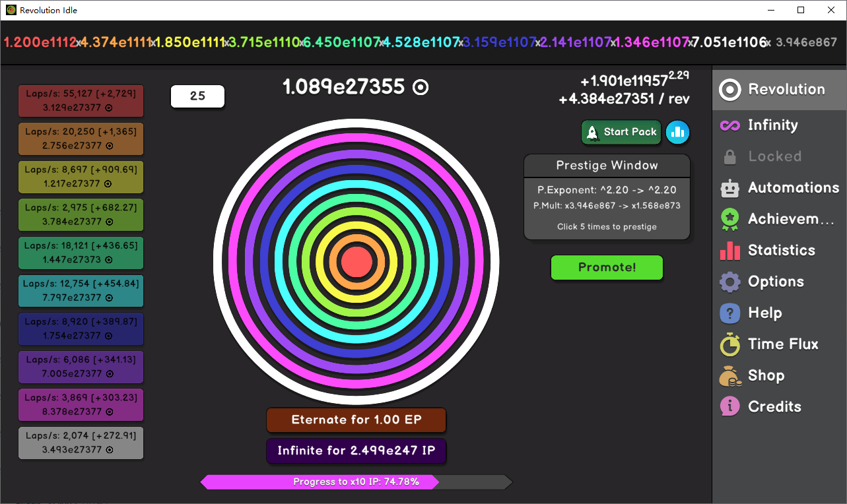The width and height of the screenshot is (847, 504).
Task: Click the red center circle of the rings
Action: tap(356, 261)
